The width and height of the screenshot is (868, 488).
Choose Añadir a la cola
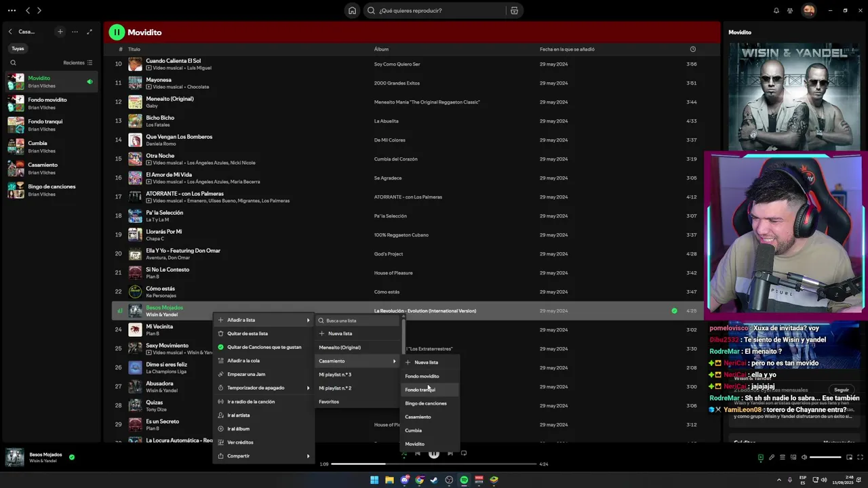264,361
